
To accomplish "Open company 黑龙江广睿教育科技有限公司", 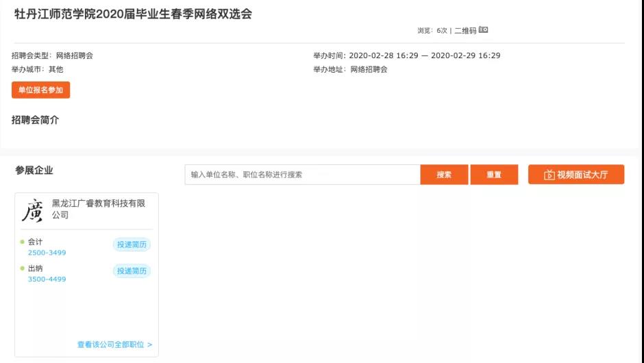I will 99,209.
